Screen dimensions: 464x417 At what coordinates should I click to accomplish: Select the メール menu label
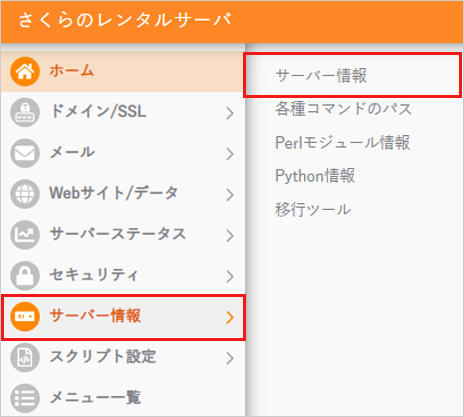72,152
